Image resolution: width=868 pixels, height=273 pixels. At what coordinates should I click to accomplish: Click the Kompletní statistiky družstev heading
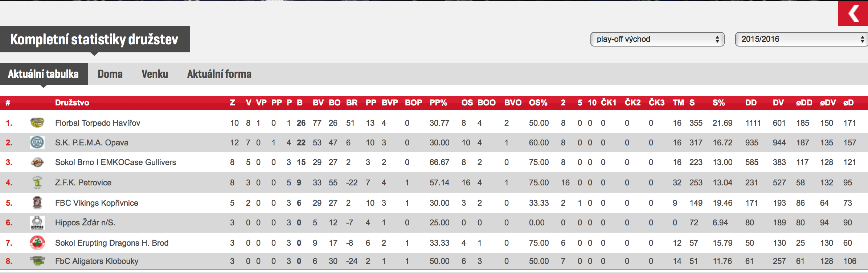point(94,39)
